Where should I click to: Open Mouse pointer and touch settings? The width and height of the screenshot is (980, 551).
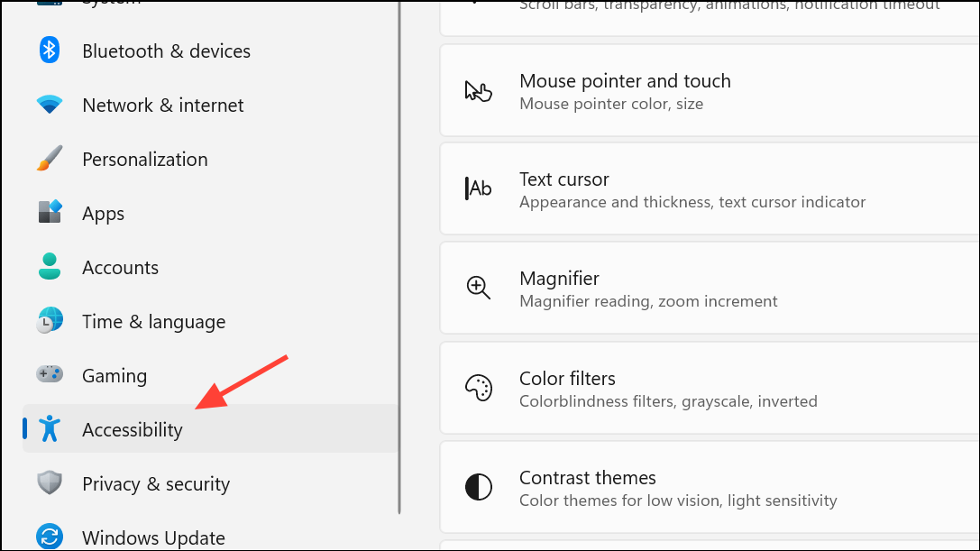point(710,91)
